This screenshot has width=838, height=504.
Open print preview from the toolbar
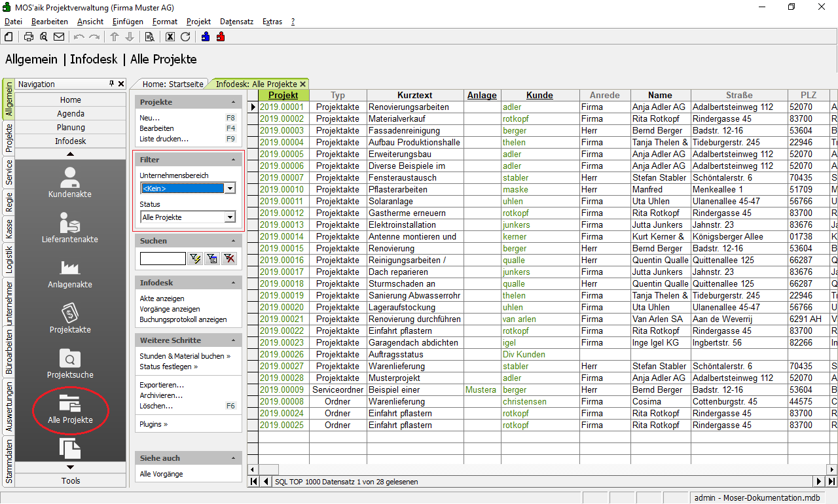click(x=44, y=37)
